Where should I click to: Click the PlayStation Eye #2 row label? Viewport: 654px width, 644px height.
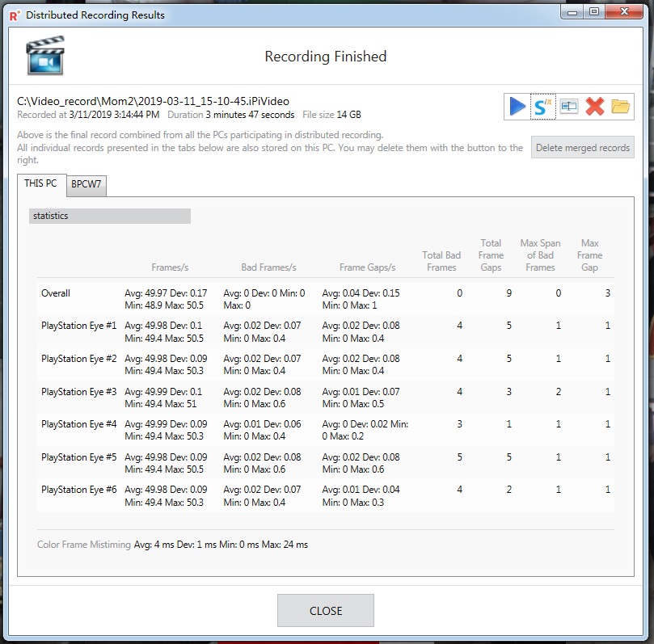pos(79,359)
